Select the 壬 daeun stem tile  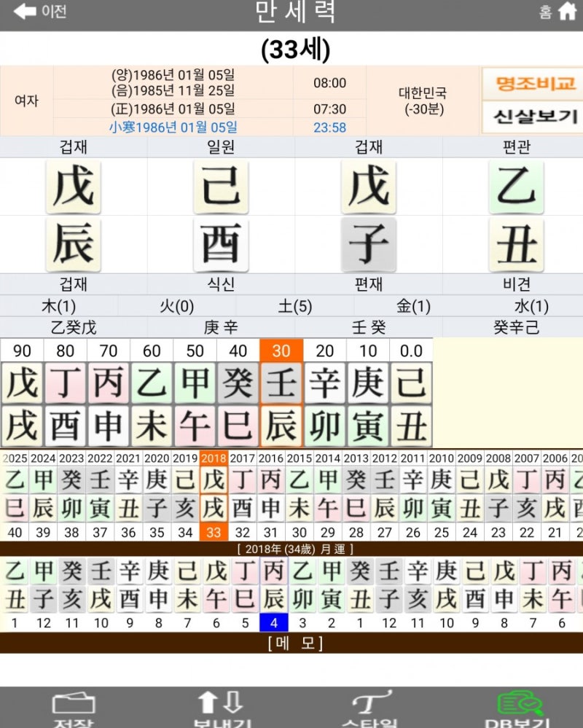pos(281,383)
